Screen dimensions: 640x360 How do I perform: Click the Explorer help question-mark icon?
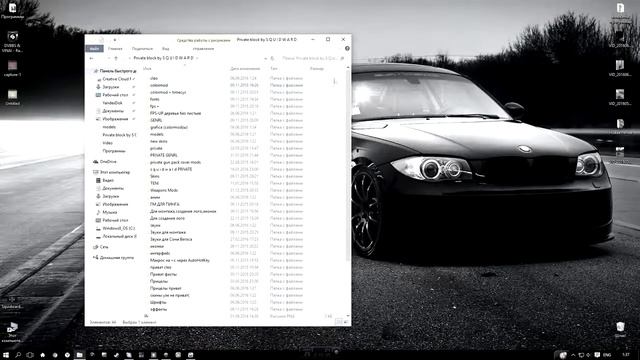[347, 49]
